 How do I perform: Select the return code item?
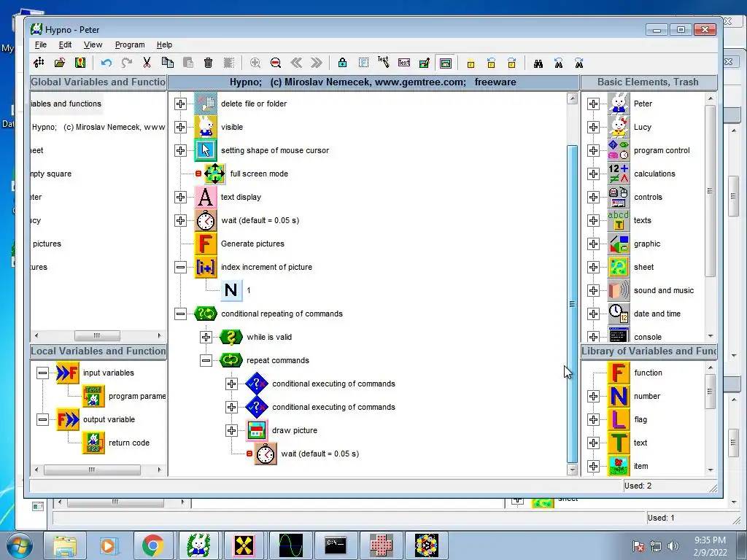pos(129,443)
